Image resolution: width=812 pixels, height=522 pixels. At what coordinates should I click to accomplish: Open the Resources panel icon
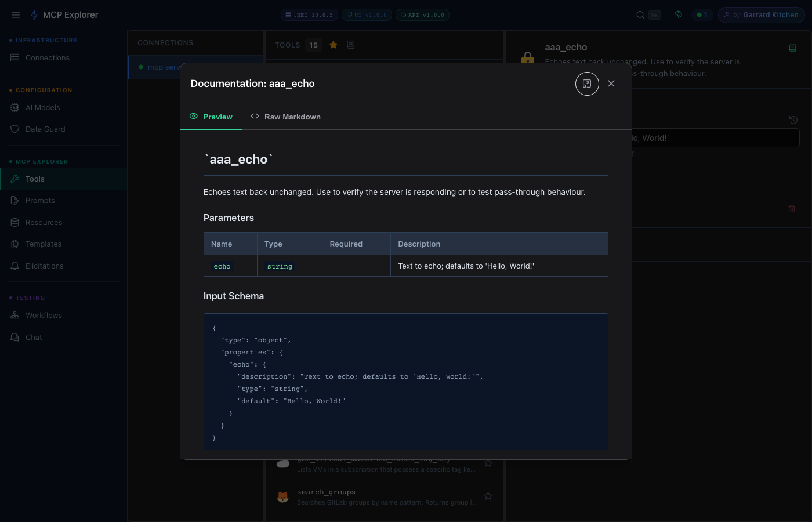click(x=14, y=222)
